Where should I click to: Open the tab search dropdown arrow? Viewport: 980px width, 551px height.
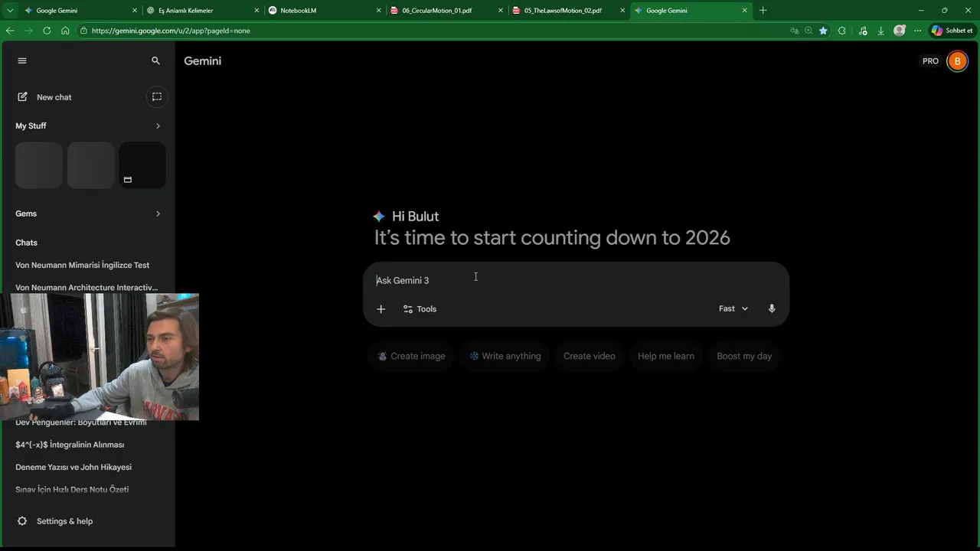click(10, 11)
